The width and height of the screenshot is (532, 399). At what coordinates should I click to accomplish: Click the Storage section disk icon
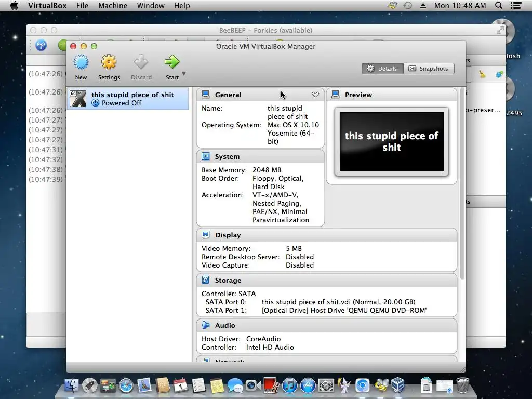[206, 280]
